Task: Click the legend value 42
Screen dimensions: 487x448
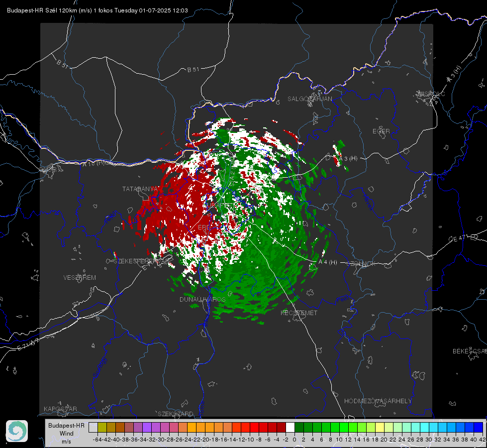Action: coord(482,440)
